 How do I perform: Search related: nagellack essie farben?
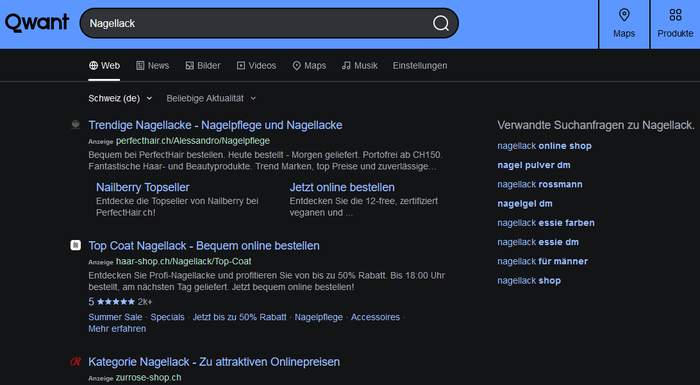tap(546, 223)
